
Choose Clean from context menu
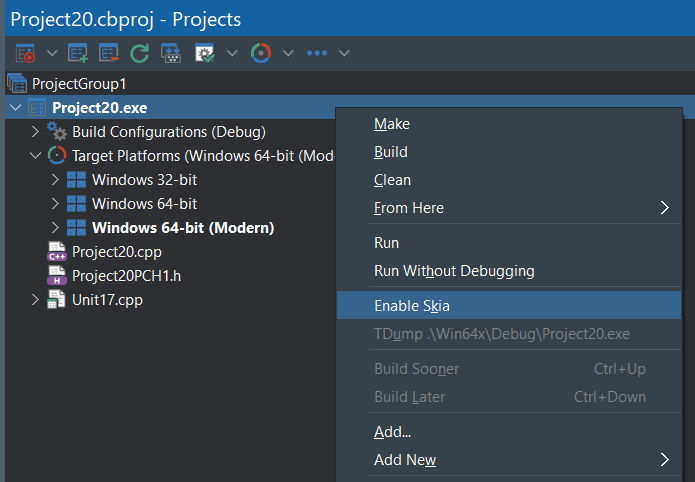[x=509, y=180]
